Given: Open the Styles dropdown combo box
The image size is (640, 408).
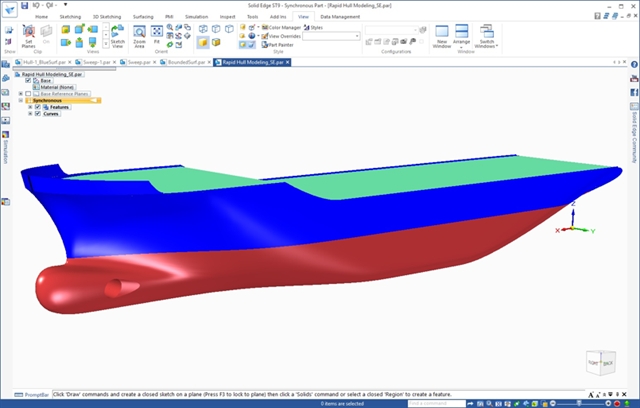Looking at the screenshot, I should [331, 36].
